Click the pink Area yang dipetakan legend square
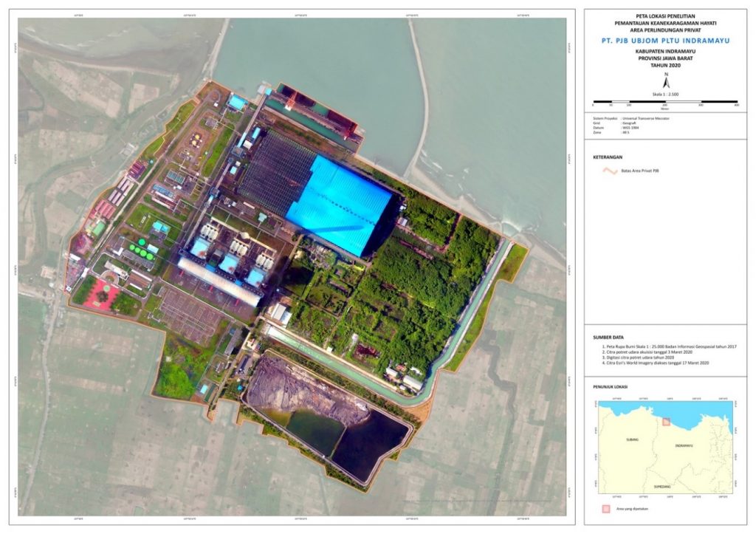 [605, 508]
